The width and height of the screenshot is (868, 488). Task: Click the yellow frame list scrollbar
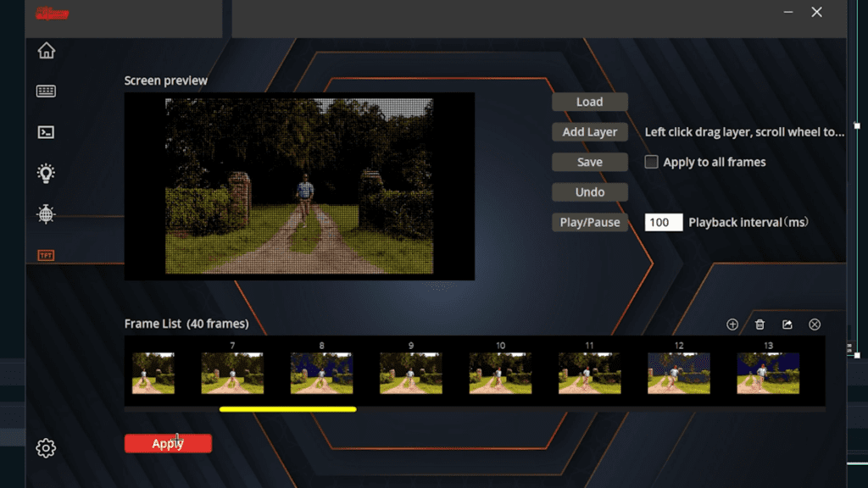pos(287,409)
